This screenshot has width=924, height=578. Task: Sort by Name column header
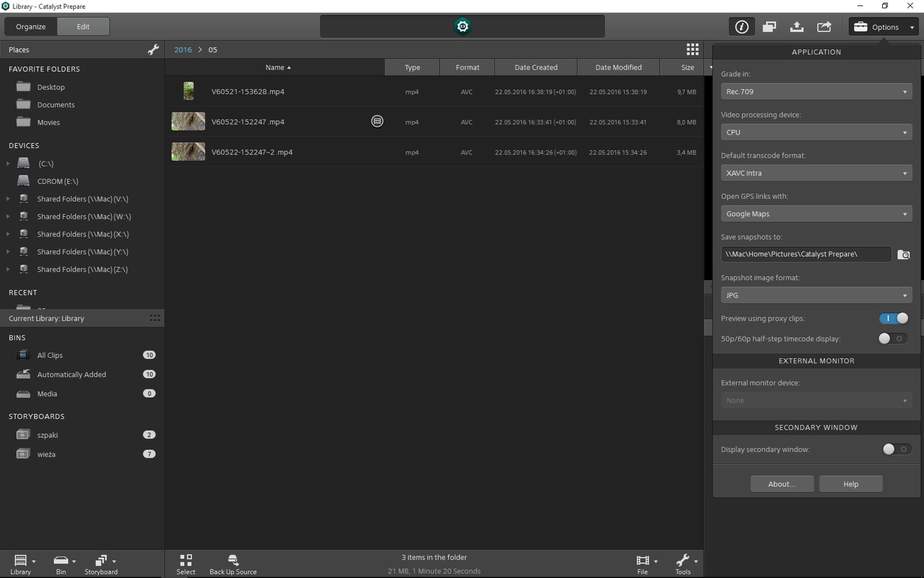[275, 67]
